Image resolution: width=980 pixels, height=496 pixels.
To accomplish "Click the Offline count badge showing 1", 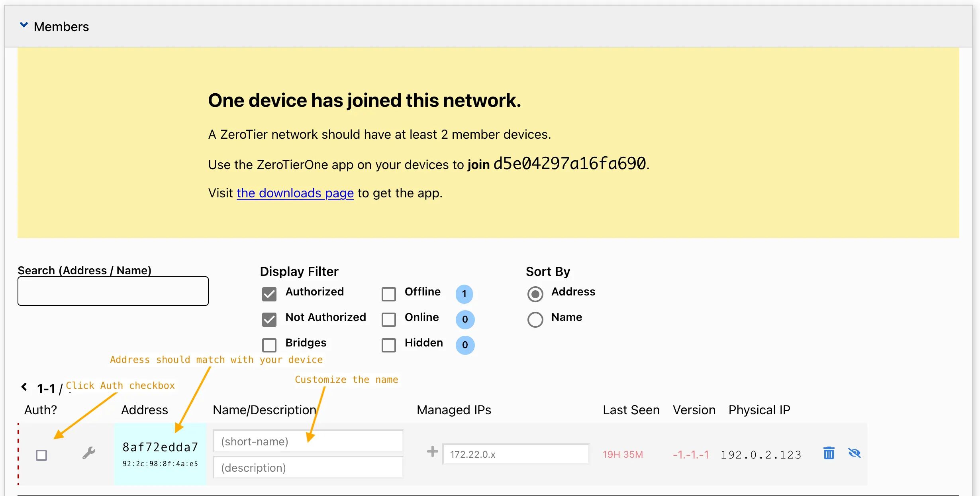I will [465, 294].
